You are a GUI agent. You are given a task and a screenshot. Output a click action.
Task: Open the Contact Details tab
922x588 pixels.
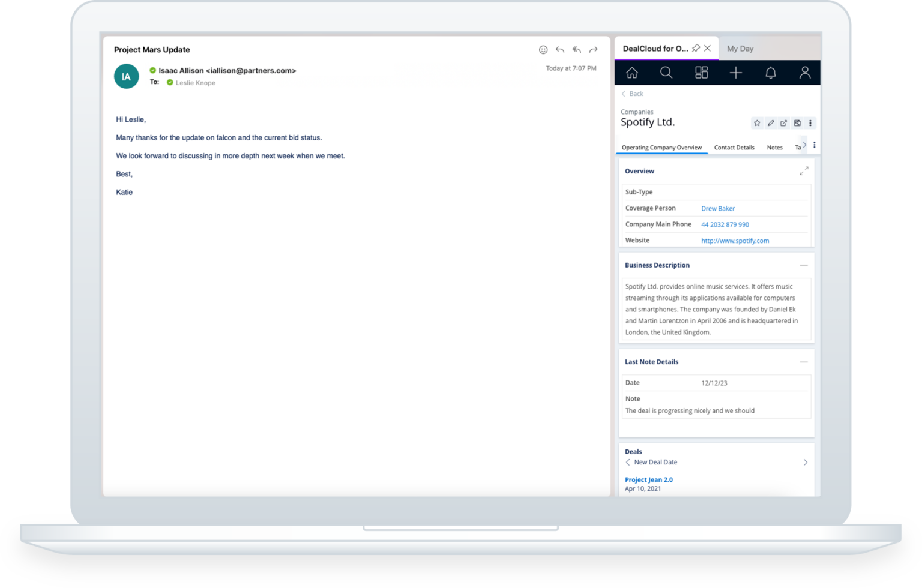[734, 147]
